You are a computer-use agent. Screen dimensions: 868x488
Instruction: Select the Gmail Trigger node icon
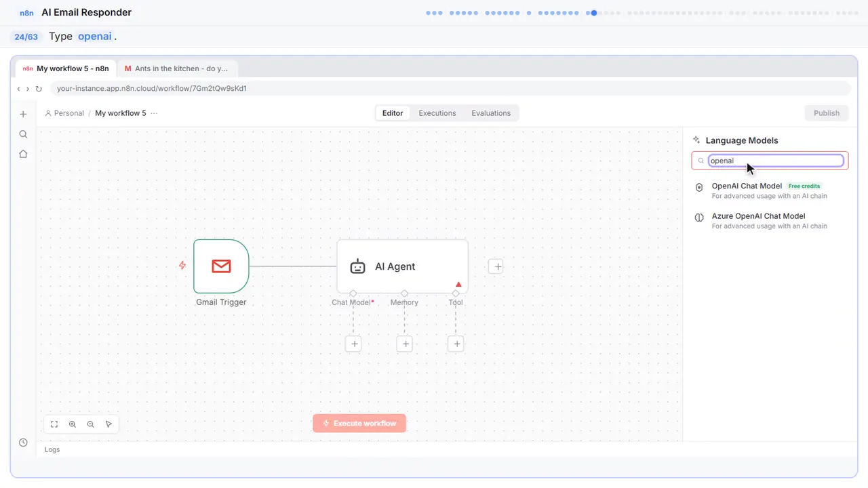221,266
